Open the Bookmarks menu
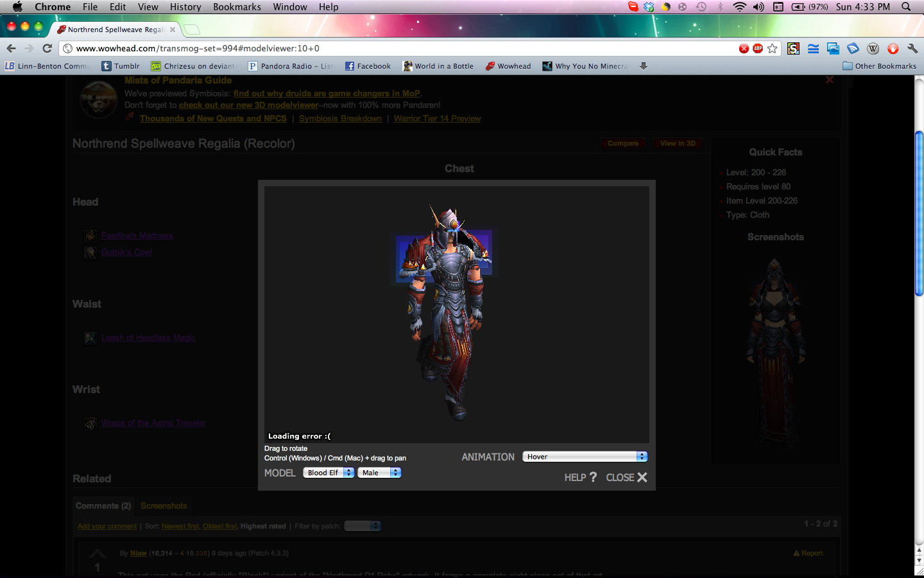 point(236,7)
